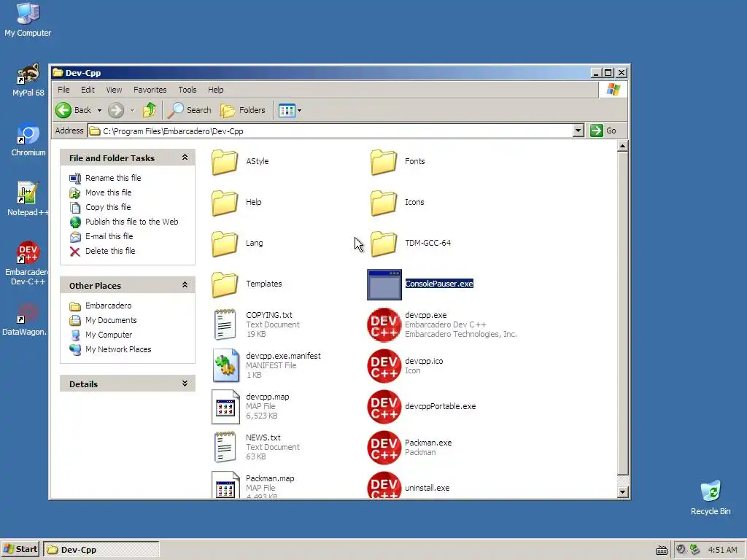Select the TDM-GCC-64 folder icon
The width and height of the screenshot is (747, 560).
pos(384,244)
